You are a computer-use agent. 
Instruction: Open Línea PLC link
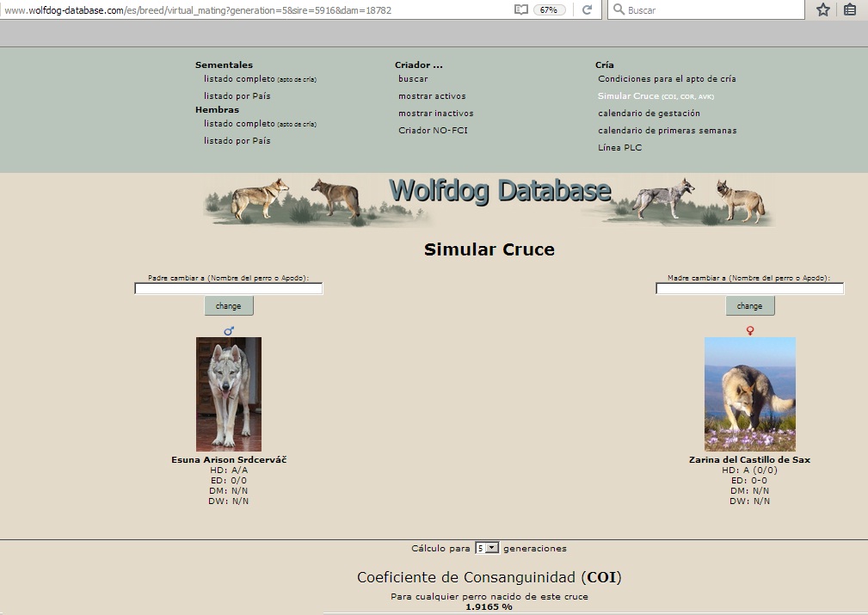(x=619, y=148)
